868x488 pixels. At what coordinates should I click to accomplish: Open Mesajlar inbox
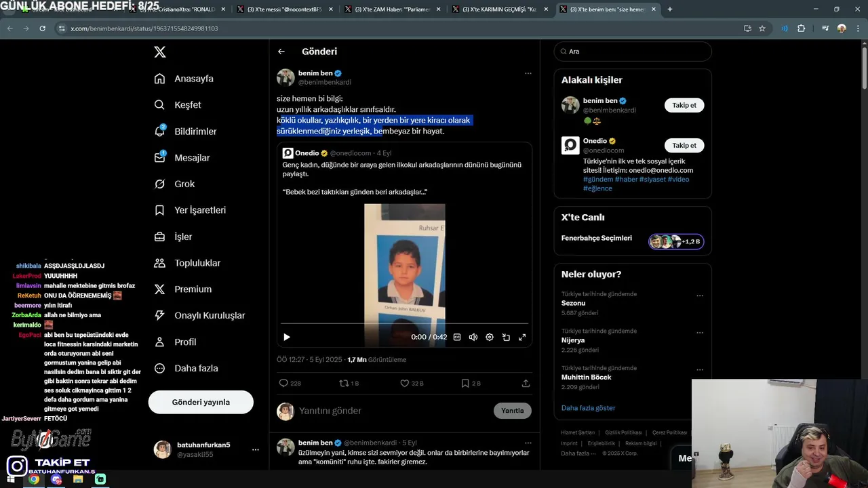(x=182, y=157)
